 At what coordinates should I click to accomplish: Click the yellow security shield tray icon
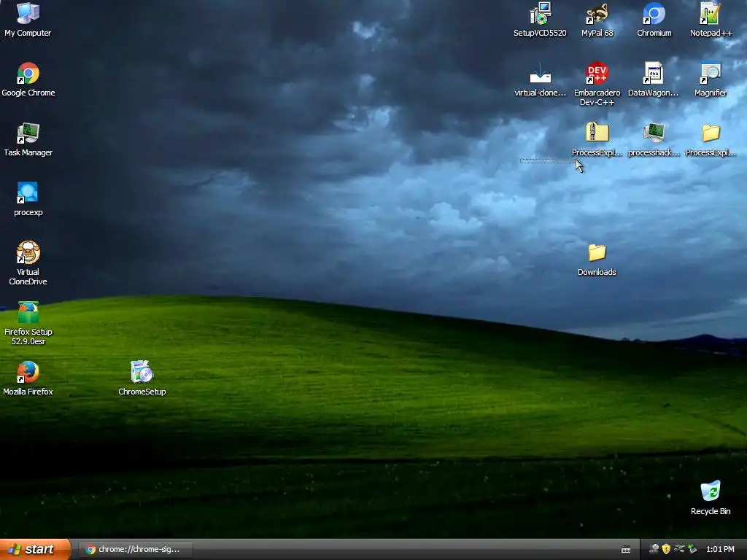click(x=666, y=550)
